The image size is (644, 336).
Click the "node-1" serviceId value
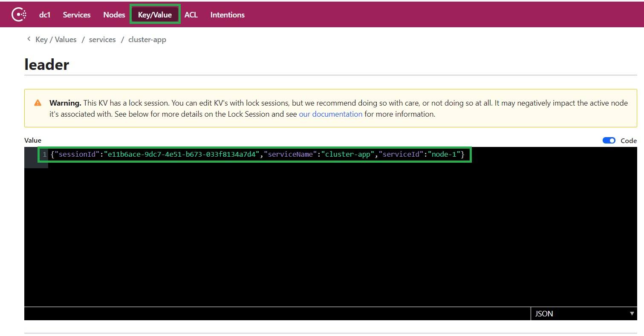click(444, 154)
